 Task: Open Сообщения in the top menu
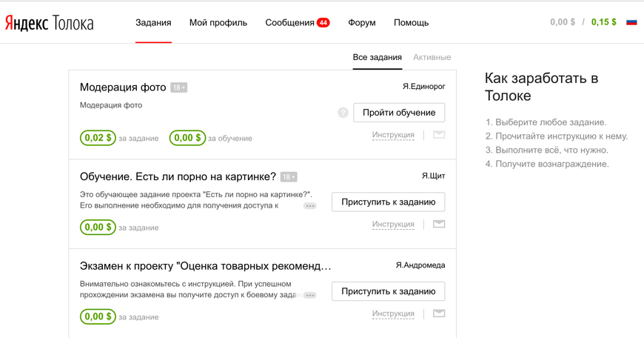click(x=289, y=23)
